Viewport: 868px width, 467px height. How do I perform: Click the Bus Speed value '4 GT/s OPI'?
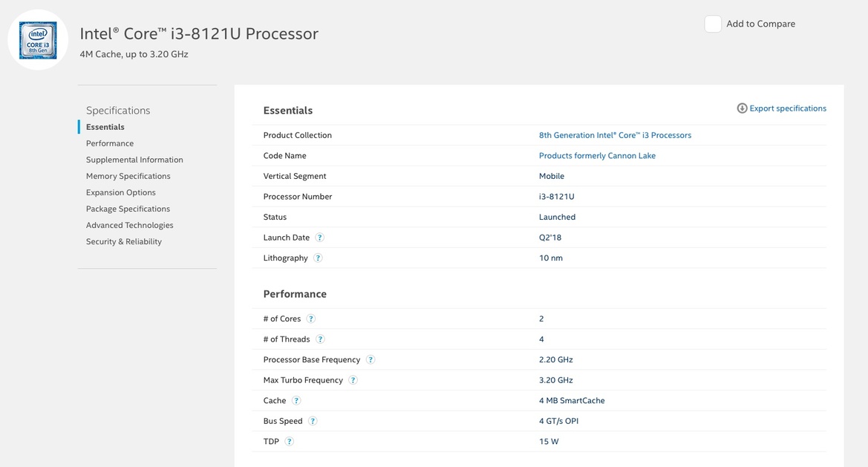pos(558,421)
